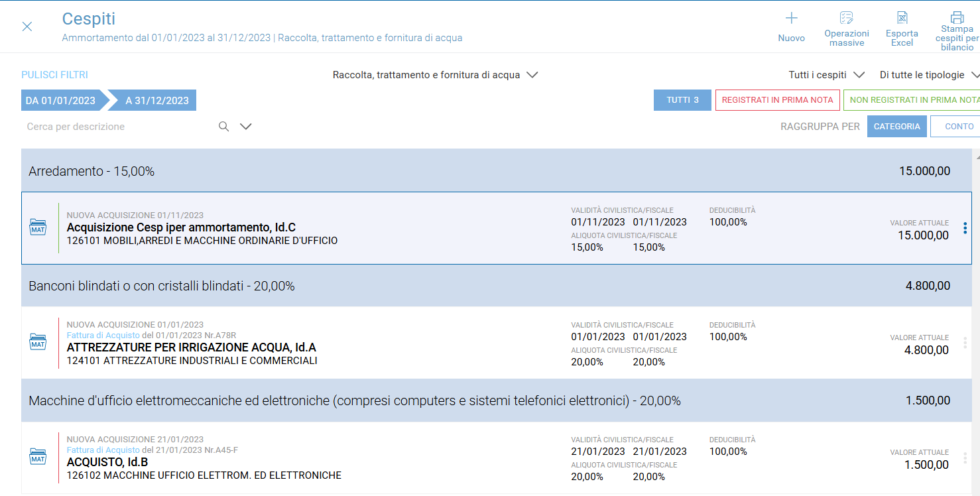The image size is (980, 496).
Task: Click the Macchine d'ufficio elettromeccaniche ed elettroniche group header
Action: [497, 401]
